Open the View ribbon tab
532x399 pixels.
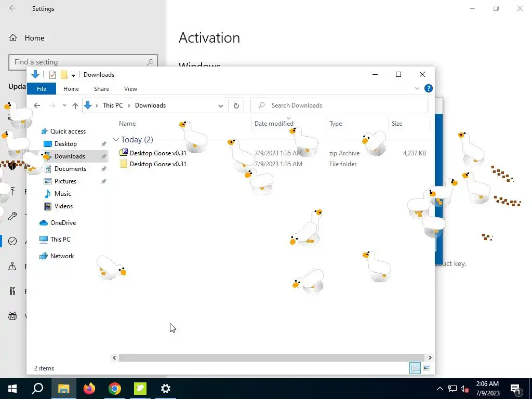pos(130,89)
